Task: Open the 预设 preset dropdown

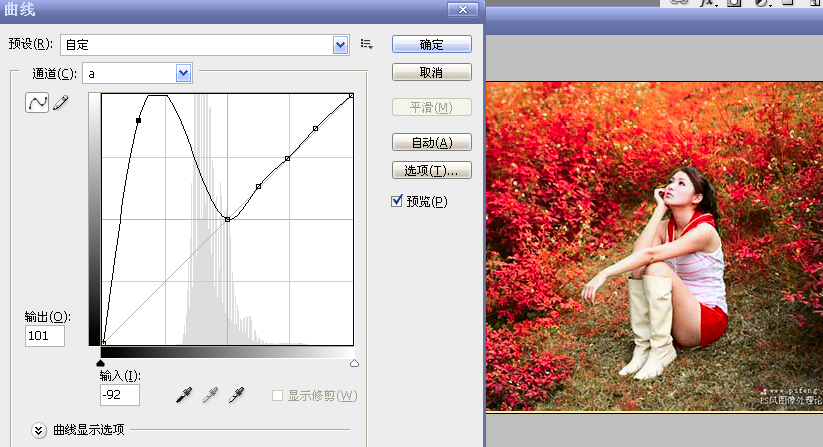Action: pos(340,45)
